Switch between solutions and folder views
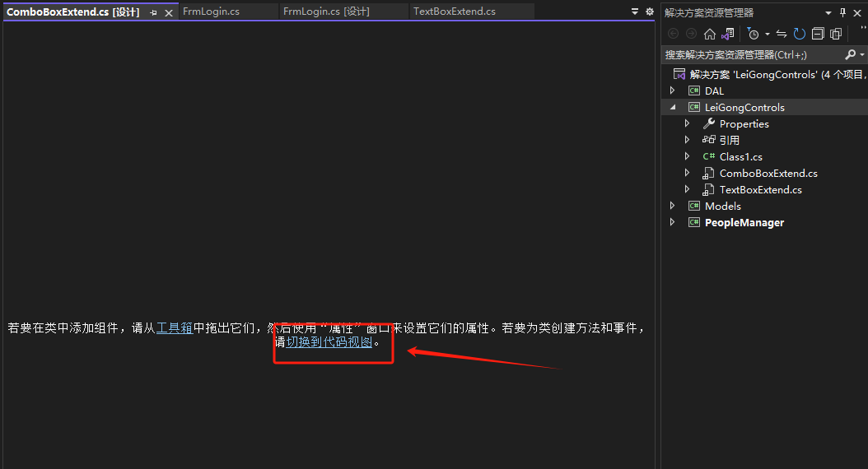The width and height of the screenshot is (868, 469). click(728, 34)
